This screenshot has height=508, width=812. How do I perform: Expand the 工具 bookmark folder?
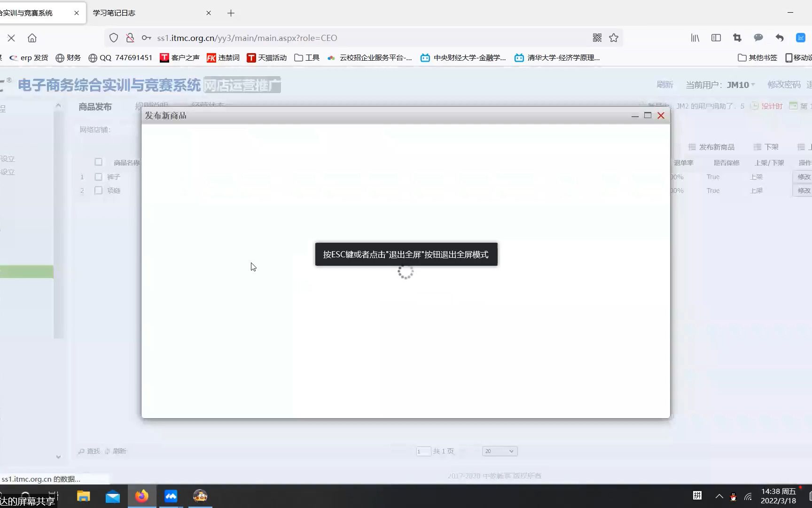click(307, 58)
